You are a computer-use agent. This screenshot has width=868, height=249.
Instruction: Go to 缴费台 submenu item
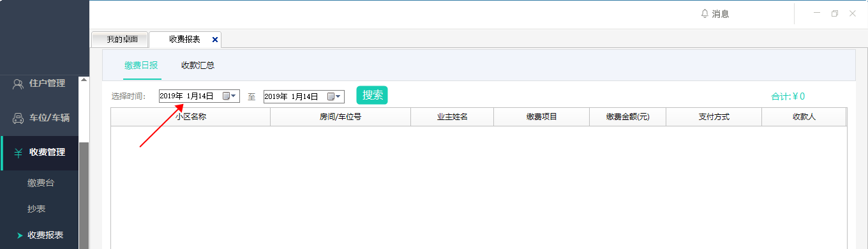coord(41,183)
